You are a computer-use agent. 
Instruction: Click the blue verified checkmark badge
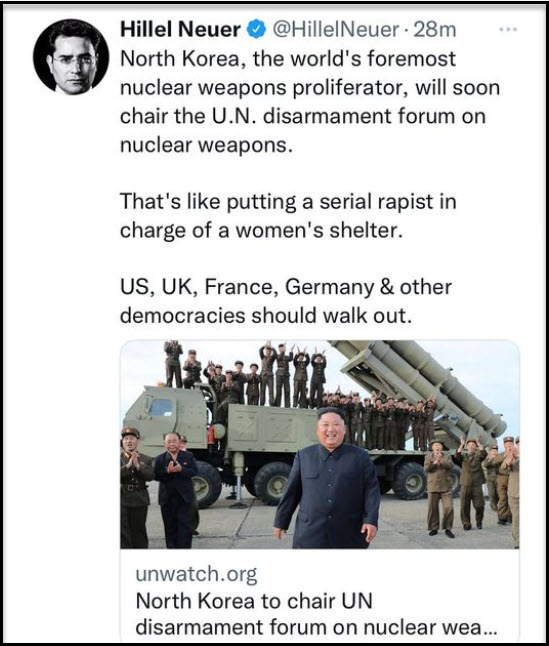(x=256, y=30)
